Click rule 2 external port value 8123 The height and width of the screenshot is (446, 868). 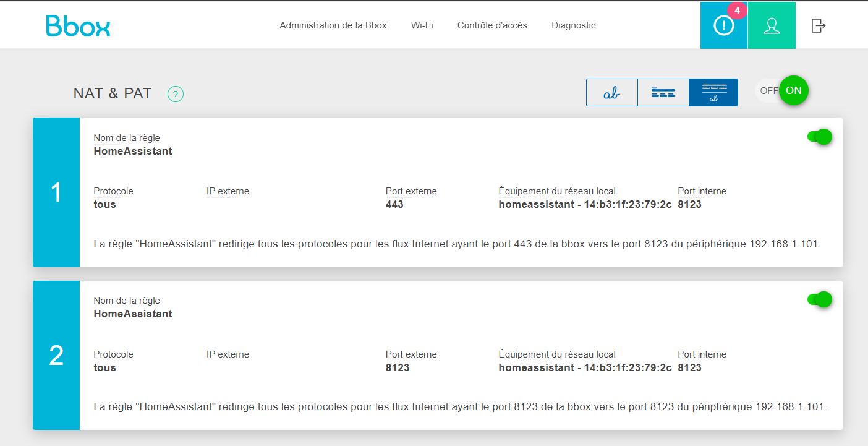pyautogui.click(x=398, y=367)
